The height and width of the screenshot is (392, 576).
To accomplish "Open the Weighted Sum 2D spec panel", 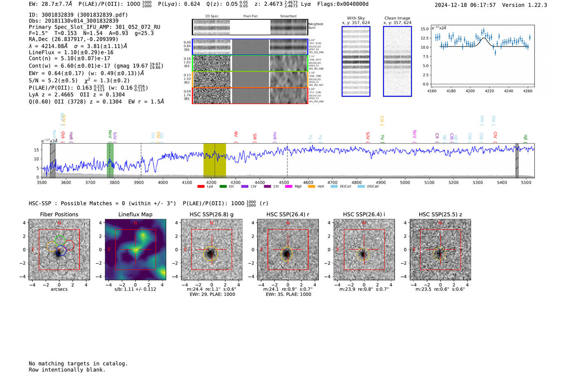I will 212,27.
